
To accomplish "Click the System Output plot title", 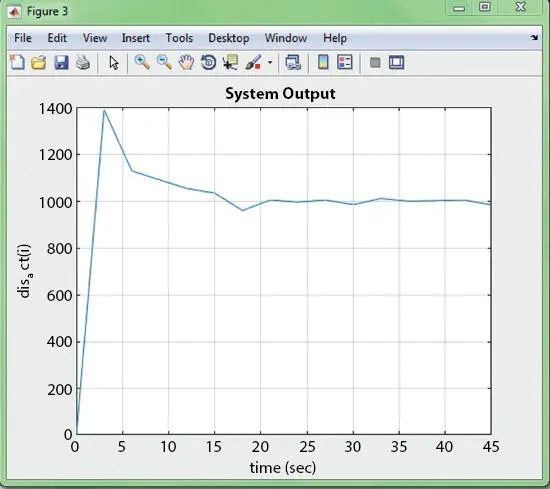I will [x=280, y=94].
